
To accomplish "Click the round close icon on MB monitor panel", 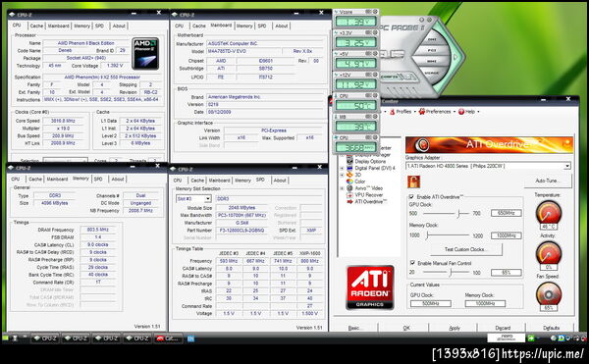I will pyautogui.click(x=375, y=117).
